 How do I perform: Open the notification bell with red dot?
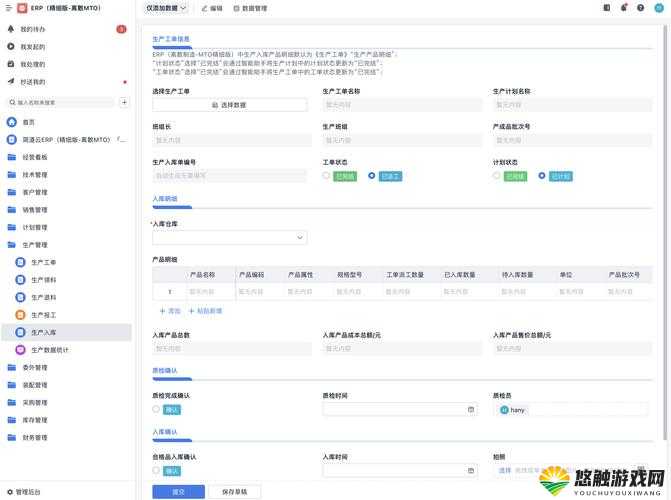pyautogui.click(x=624, y=8)
